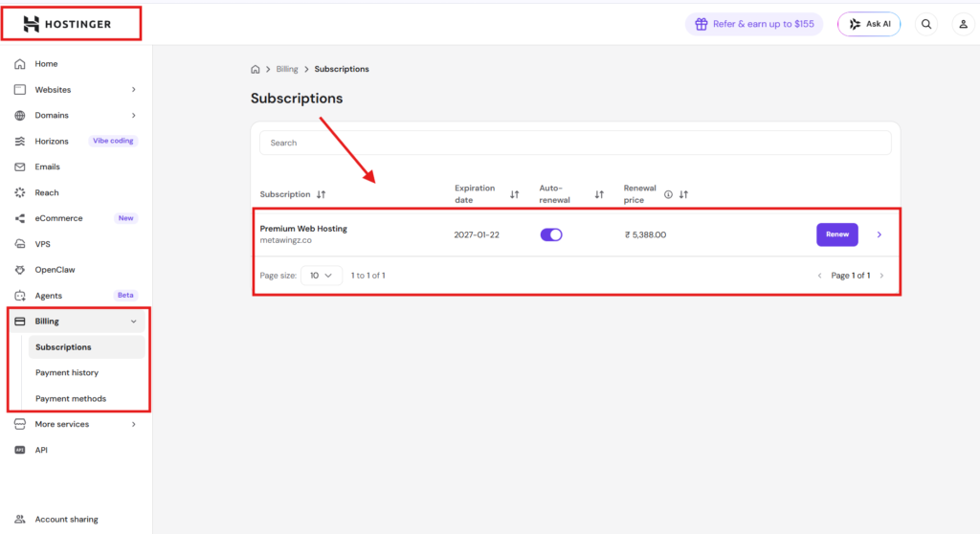Collapse the Billing section chevron
This screenshot has width=980, height=534.
[x=134, y=322]
